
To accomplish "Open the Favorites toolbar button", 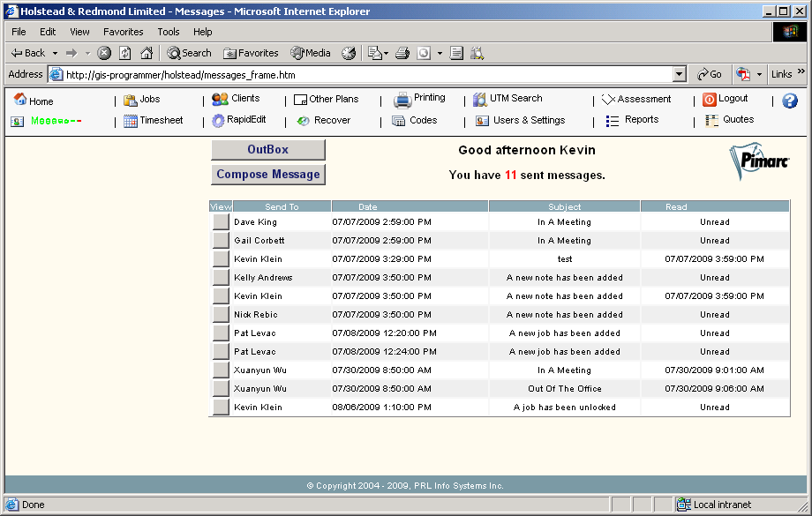I will 251,53.
